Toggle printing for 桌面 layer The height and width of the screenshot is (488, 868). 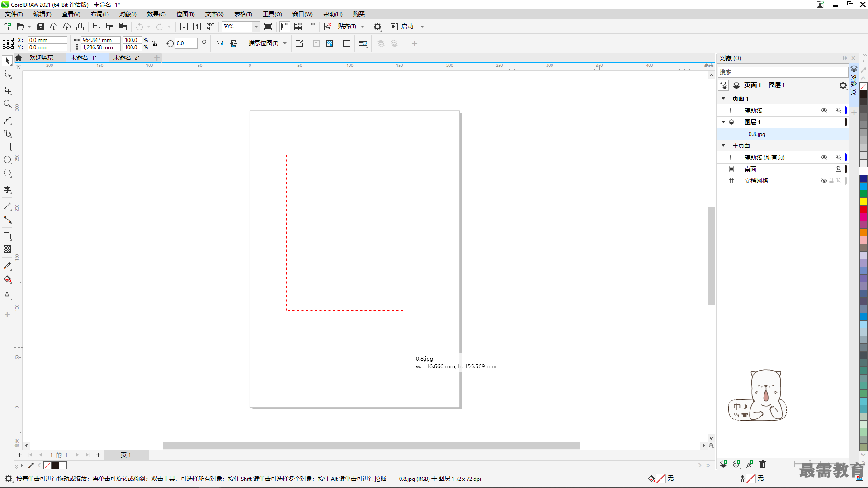click(x=839, y=169)
